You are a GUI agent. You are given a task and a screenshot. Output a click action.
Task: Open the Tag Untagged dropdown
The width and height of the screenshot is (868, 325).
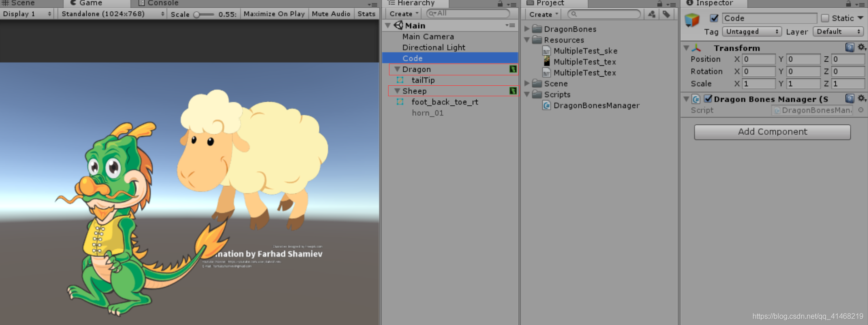752,32
